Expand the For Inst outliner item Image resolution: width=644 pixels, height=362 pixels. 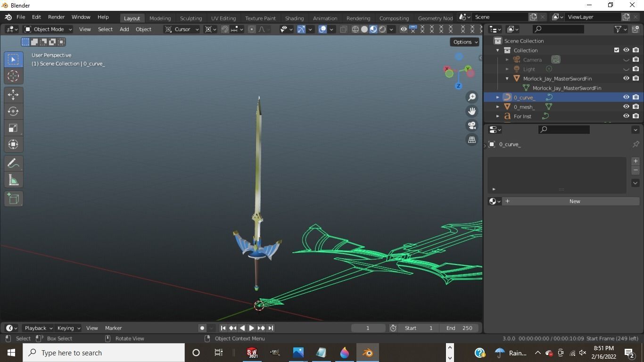tap(497, 116)
